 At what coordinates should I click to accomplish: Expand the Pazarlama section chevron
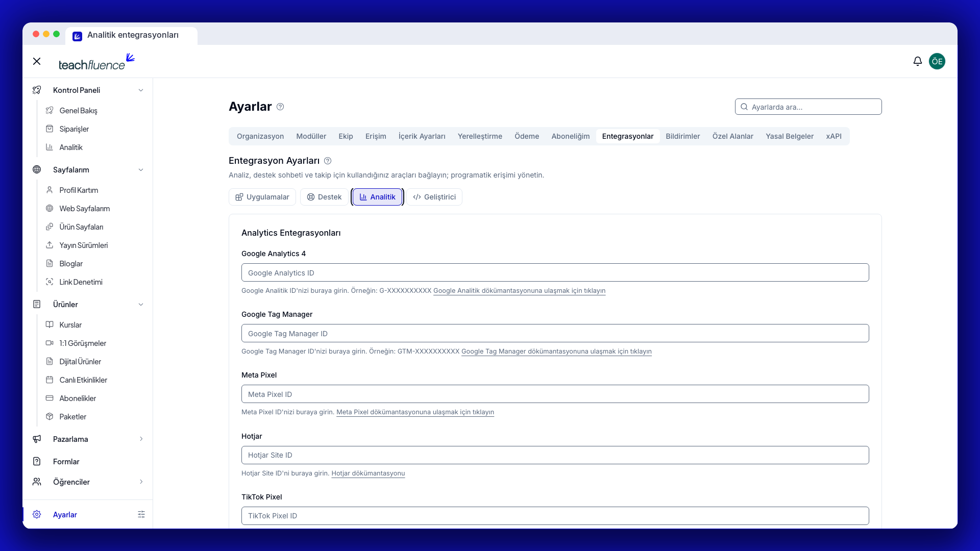click(141, 439)
